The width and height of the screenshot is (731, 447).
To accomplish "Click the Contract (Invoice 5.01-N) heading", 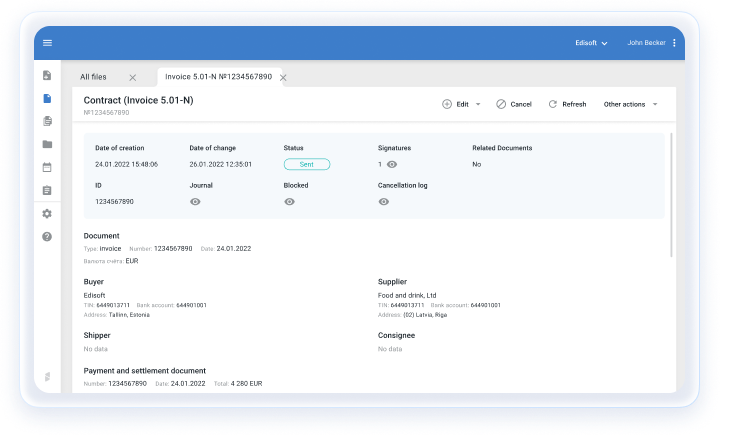I will coord(138,100).
